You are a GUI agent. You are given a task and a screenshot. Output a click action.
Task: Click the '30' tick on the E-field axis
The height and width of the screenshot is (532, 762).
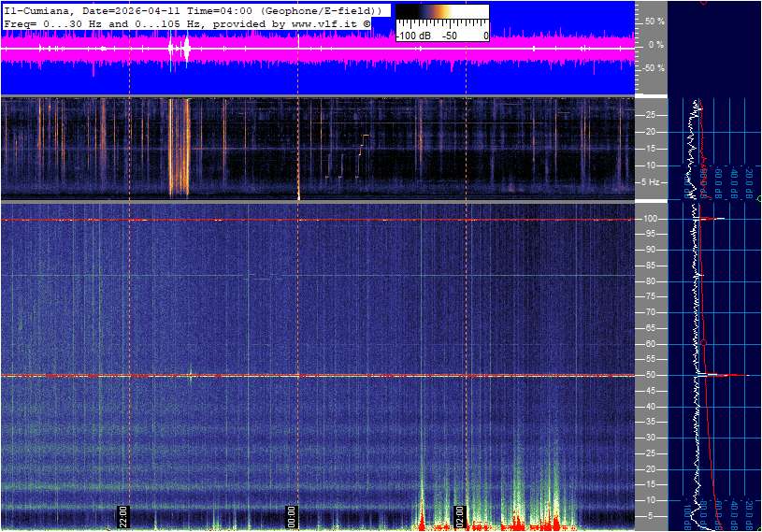pos(650,438)
